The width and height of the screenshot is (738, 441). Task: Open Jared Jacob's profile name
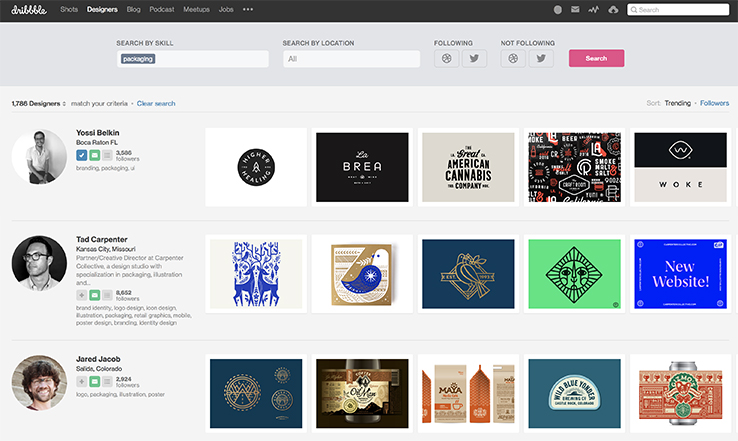[x=98, y=359]
